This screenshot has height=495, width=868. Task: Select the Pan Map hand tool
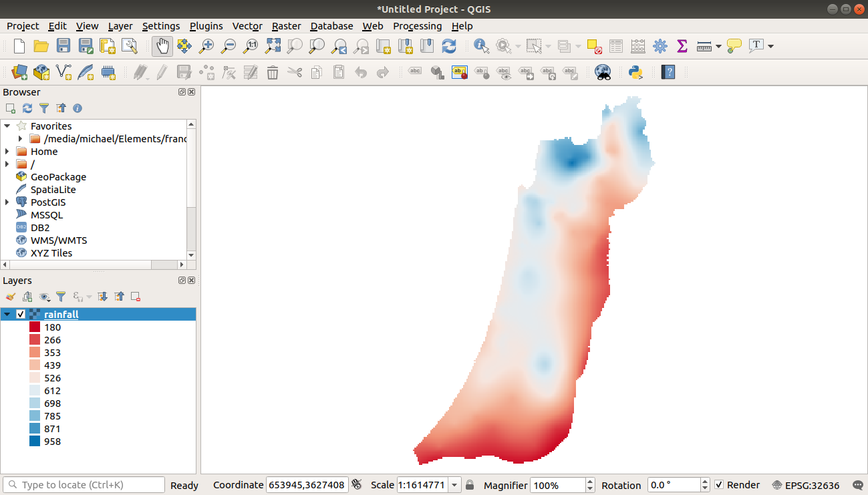[162, 46]
